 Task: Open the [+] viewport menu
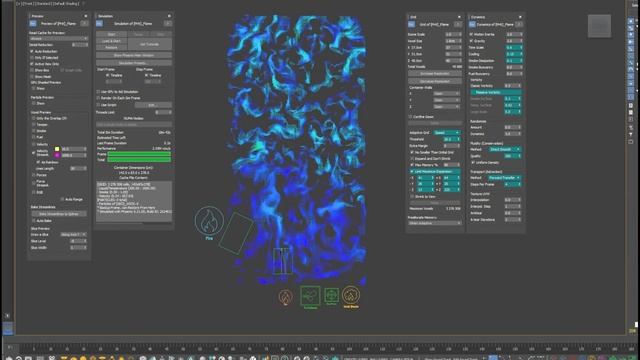coord(18,4)
